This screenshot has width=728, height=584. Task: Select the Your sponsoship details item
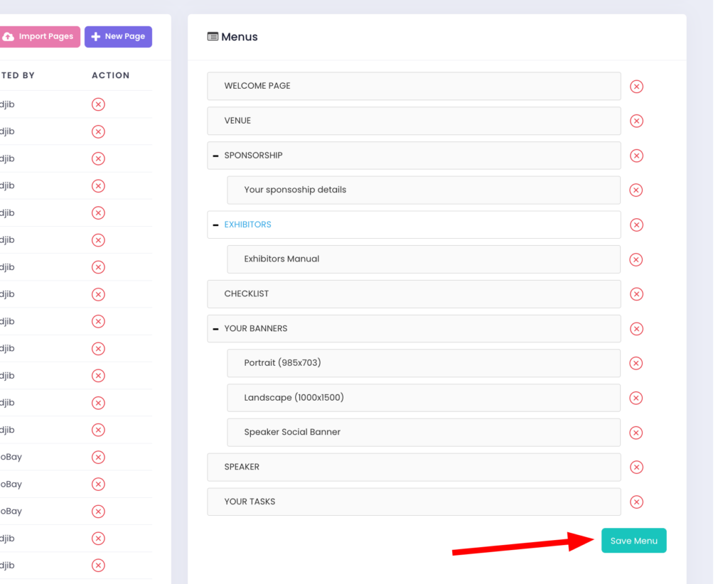[x=295, y=190]
